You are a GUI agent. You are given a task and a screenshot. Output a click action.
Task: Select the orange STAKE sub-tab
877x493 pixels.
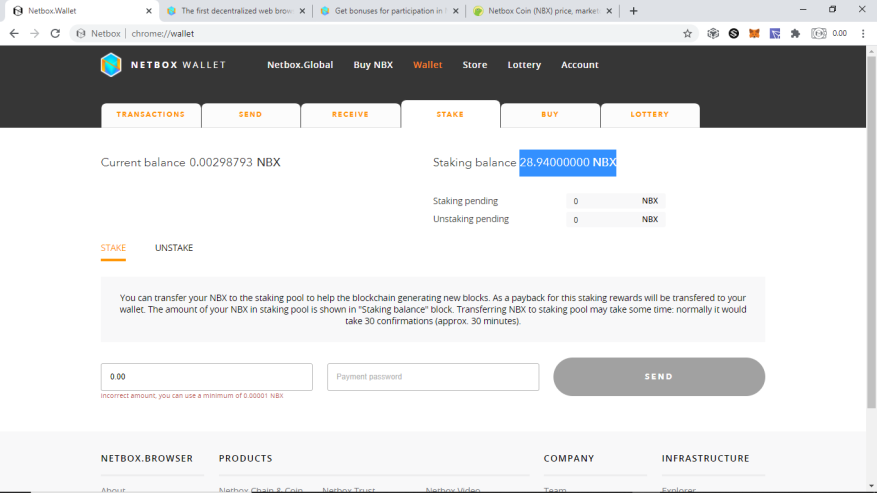(113, 248)
